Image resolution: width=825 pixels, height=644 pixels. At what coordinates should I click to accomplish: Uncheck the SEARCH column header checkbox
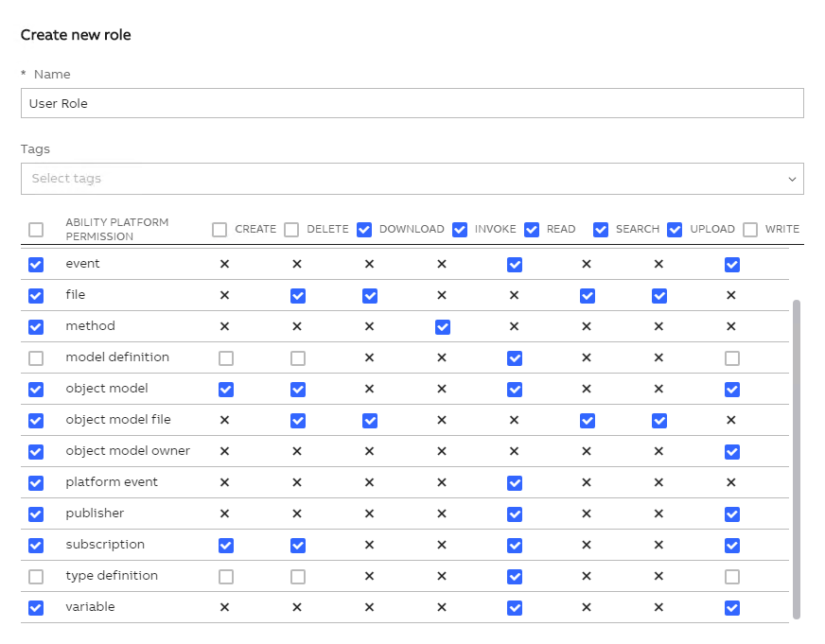(601, 230)
